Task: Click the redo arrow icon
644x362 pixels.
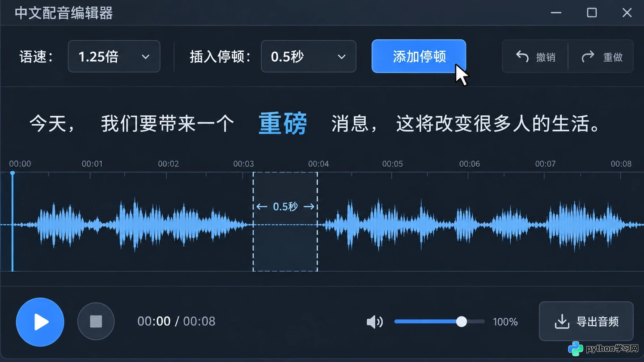Action: [588, 57]
